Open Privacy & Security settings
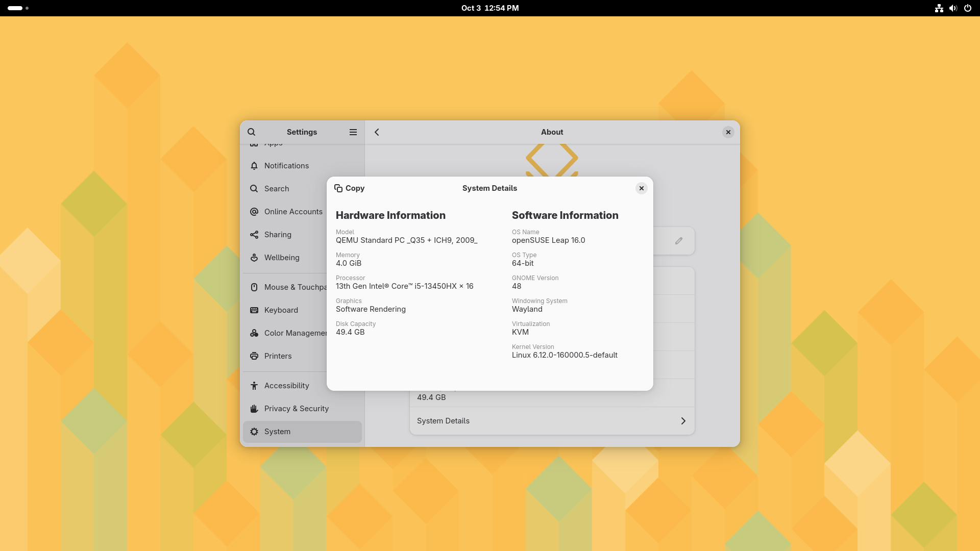The height and width of the screenshot is (551, 980). tap(296, 409)
